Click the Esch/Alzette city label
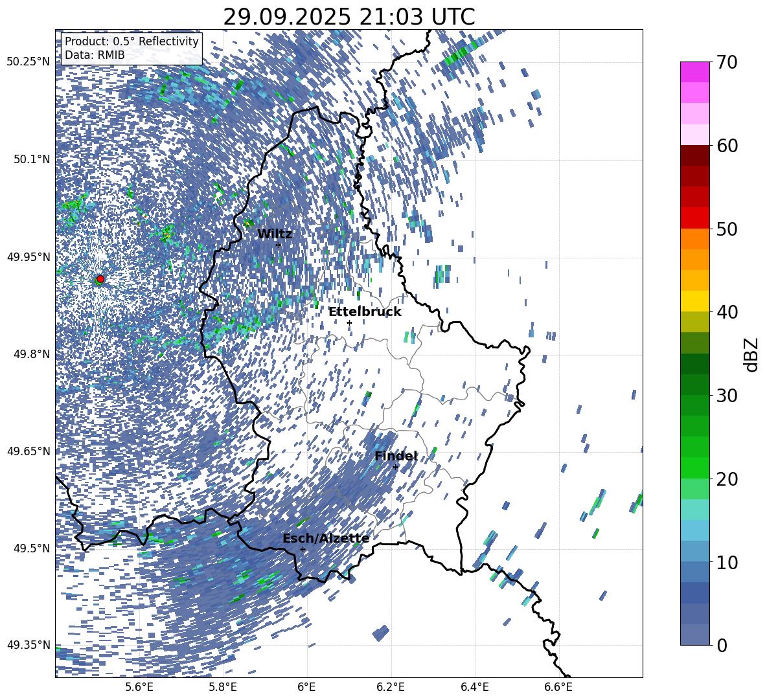This screenshot has height=700, width=767. [x=326, y=539]
